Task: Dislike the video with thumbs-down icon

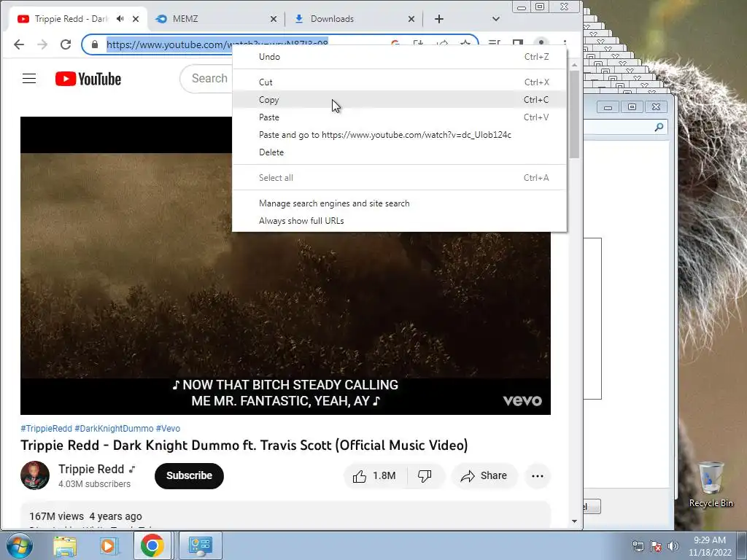Action: 425,475
